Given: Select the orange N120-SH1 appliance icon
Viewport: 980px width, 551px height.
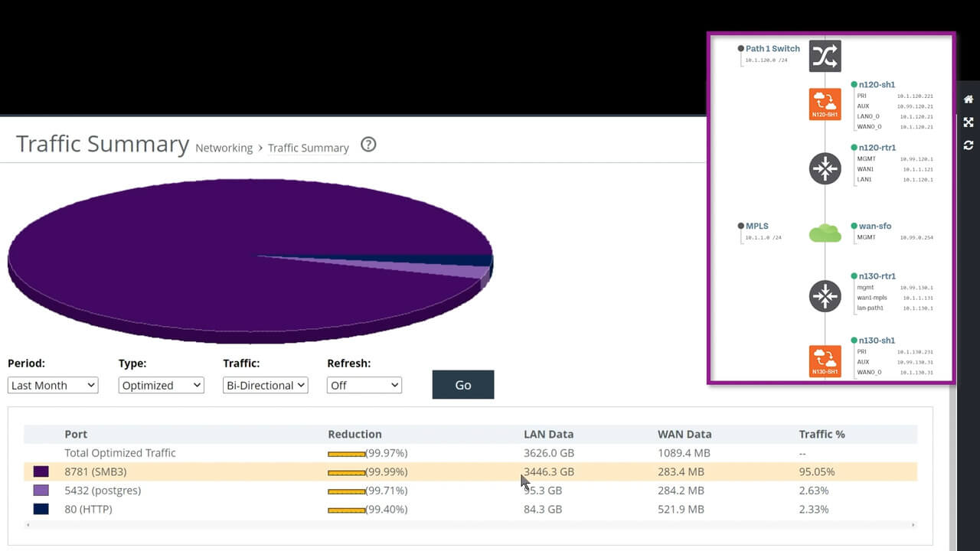Looking at the screenshot, I should click(825, 104).
